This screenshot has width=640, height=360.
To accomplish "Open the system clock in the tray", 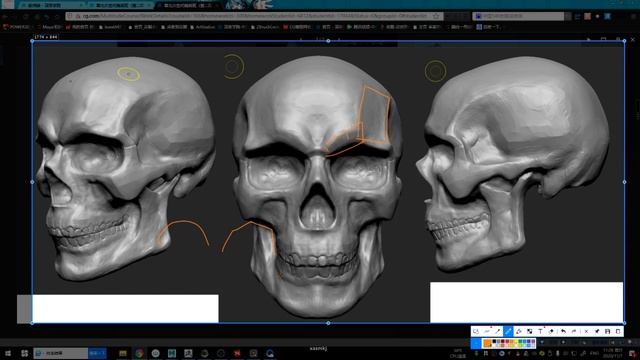I will tap(613, 353).
